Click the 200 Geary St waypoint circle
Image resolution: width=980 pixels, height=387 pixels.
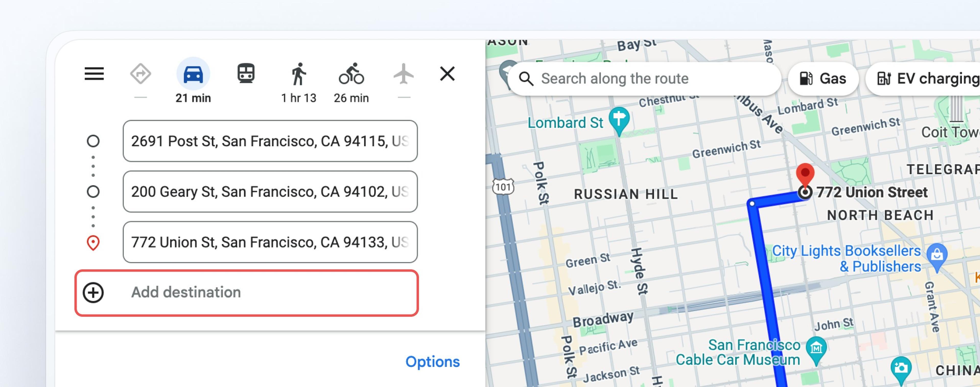click(x=93, y=192)
